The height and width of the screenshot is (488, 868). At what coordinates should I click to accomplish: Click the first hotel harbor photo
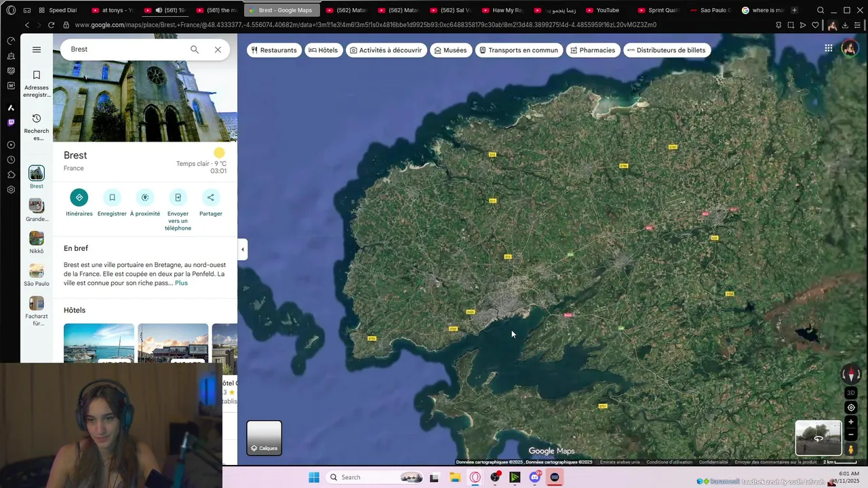pyautogui.click(x=99, y=343)
